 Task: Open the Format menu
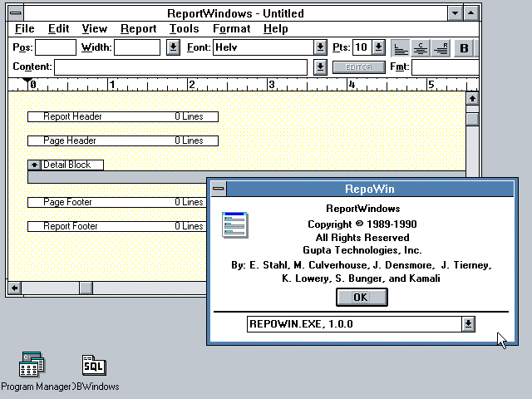(x=231, y=29)
